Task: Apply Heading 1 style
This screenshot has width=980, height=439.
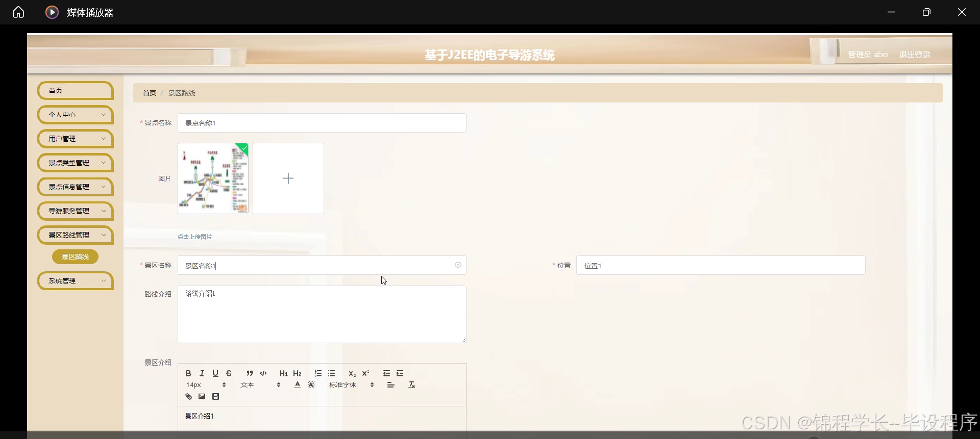Action: coord(284,373)
